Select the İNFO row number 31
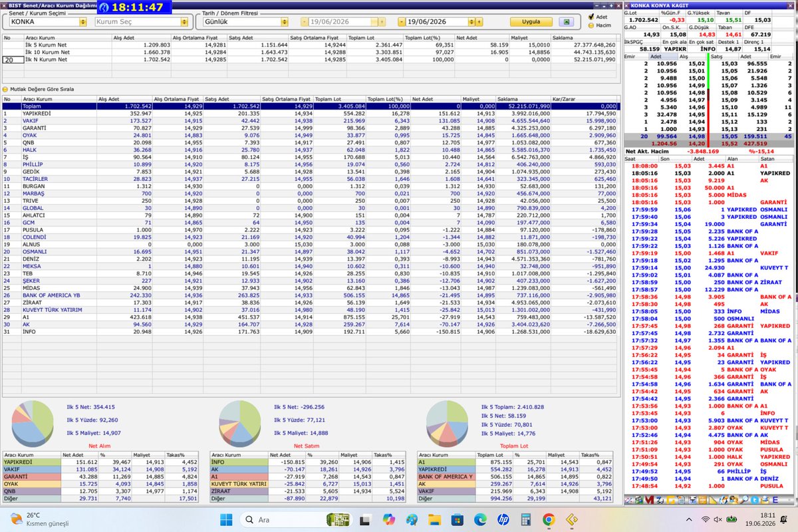This screenshot has width=798, height=532. 311,331
